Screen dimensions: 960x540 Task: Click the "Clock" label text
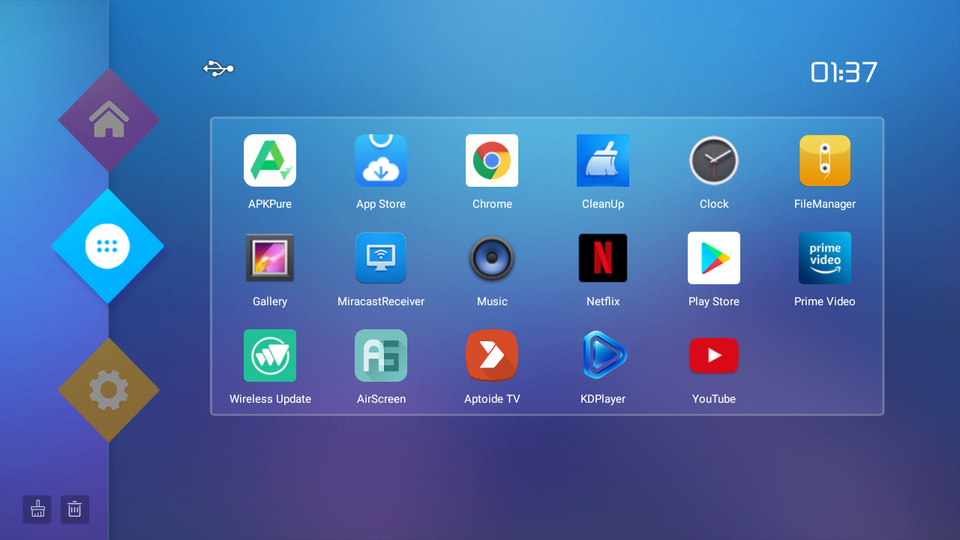click(713, 204)
